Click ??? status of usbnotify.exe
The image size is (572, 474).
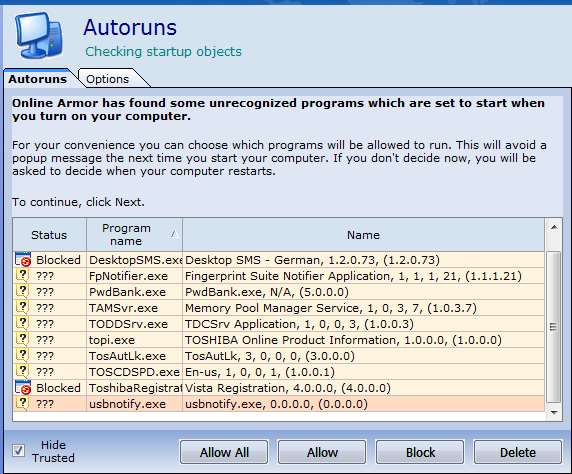(x=45, y=404)
